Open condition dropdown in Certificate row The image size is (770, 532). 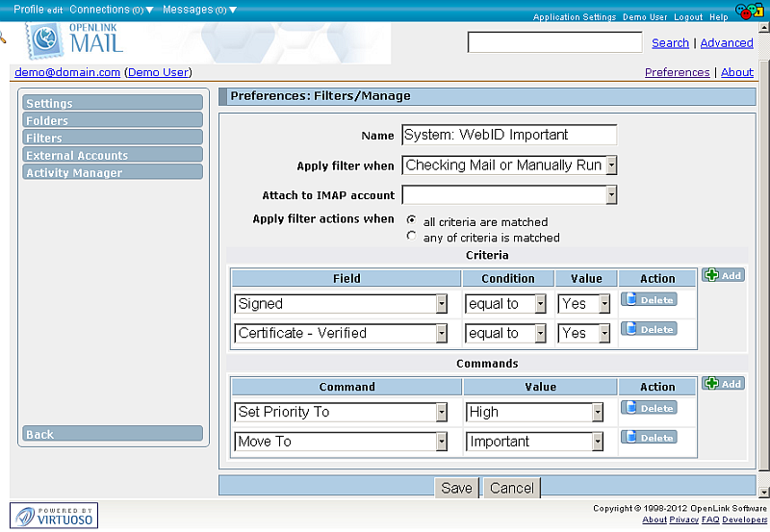tap(505, 333)
